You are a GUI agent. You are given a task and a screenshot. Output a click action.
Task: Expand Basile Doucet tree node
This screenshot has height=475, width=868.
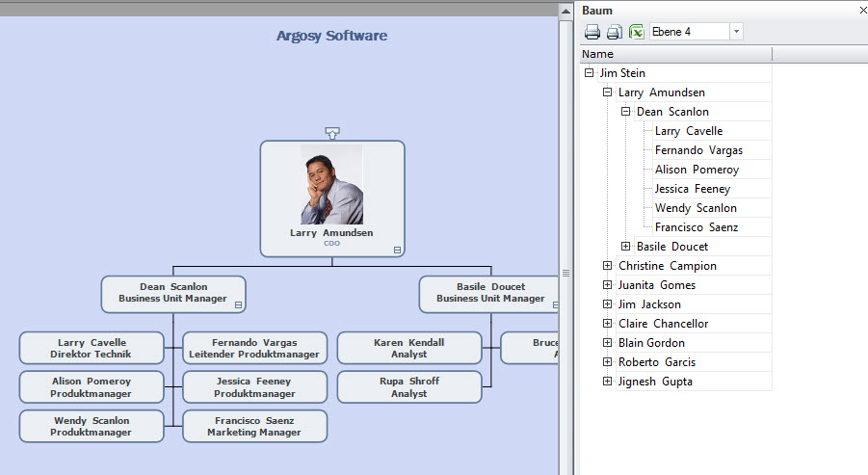tap(625, 246)
